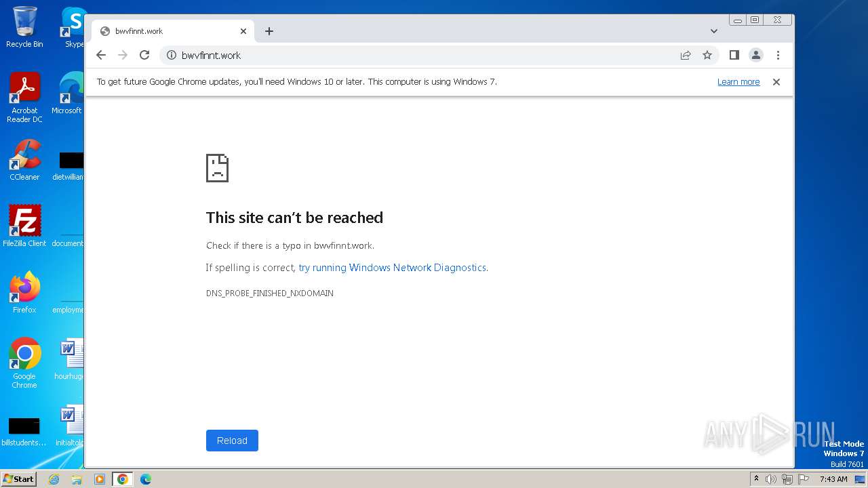Select initialtold Word document on desktop

click(70, 426)
